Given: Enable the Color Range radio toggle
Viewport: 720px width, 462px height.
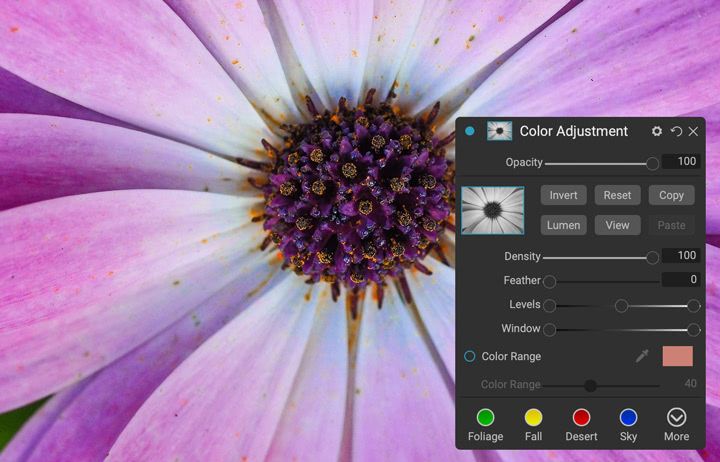Looking at the screenshot, I should click(x=469, y=356).
